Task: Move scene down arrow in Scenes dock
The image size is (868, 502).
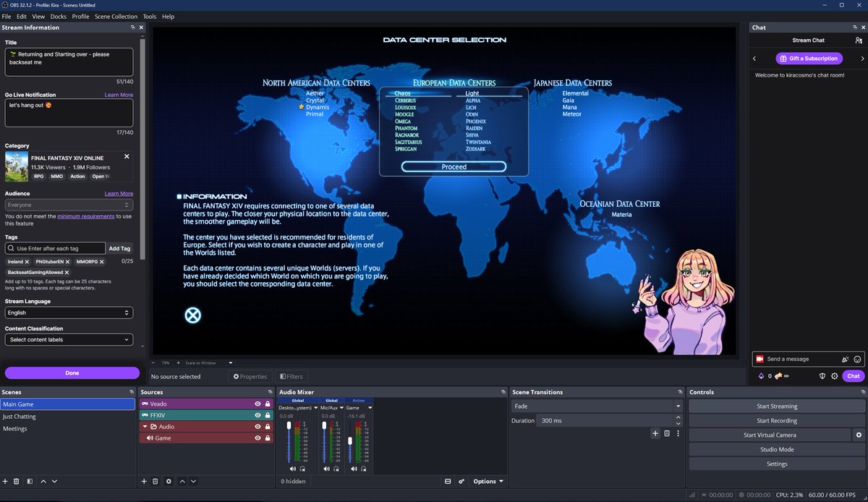Action: [55, 481]
